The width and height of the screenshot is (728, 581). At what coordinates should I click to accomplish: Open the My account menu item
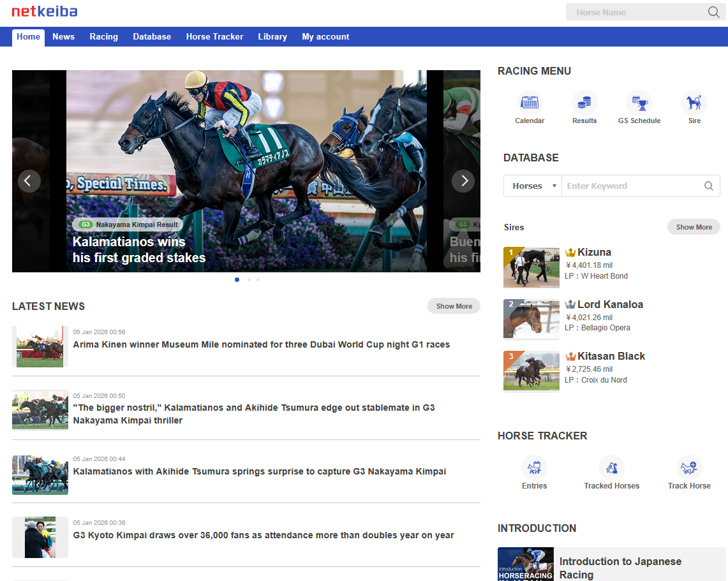325,37
